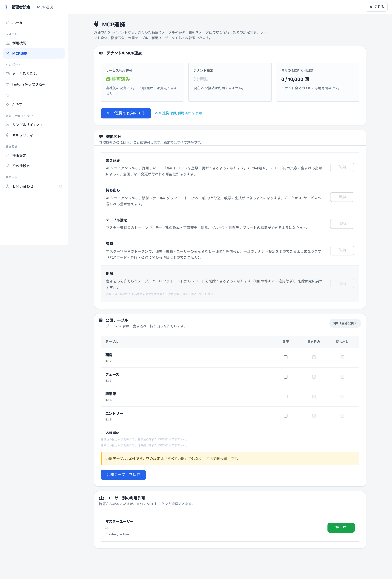392x579 pixels.
Task: Check the 参照 checkbox for 顧客 table
Action: pos(286,357)
